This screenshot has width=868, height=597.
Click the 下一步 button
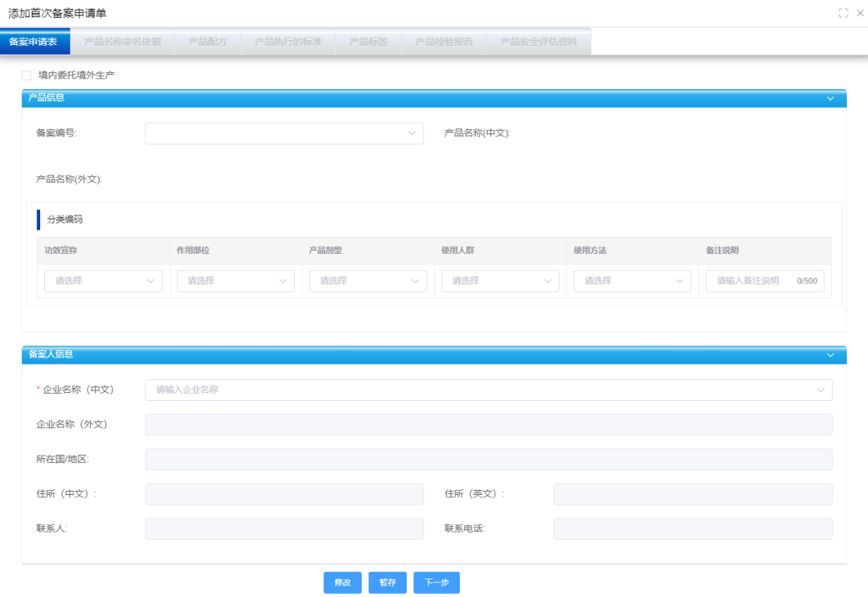click(436, 583)
